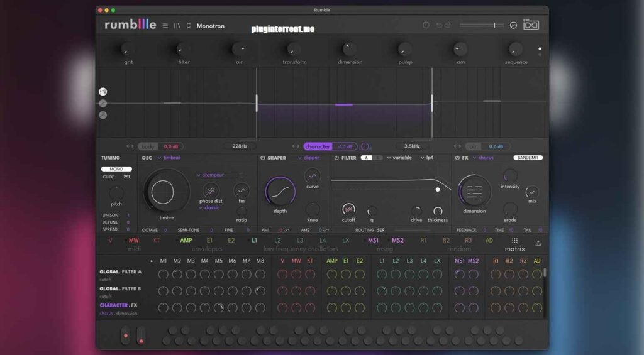Click the filter cutoff point on curve
The image size is (644, 355).
click(438, 190)
